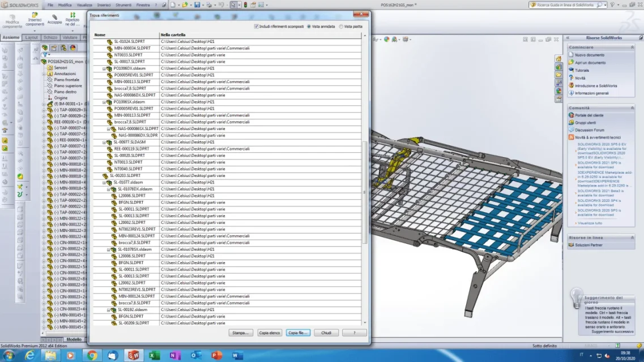
Task: Click the Copia file... button
Action: [298, 333]
